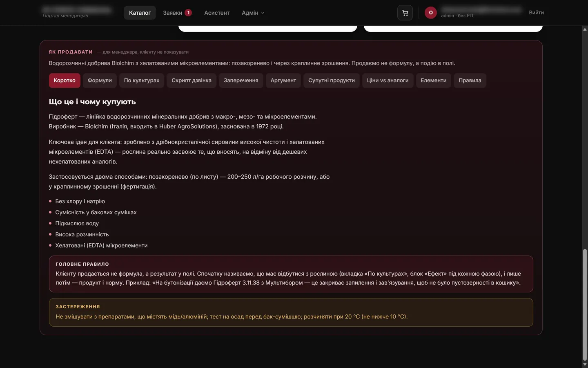Open the Супутні продукти tab
588x368 pixels.
[x=332, y=81]
